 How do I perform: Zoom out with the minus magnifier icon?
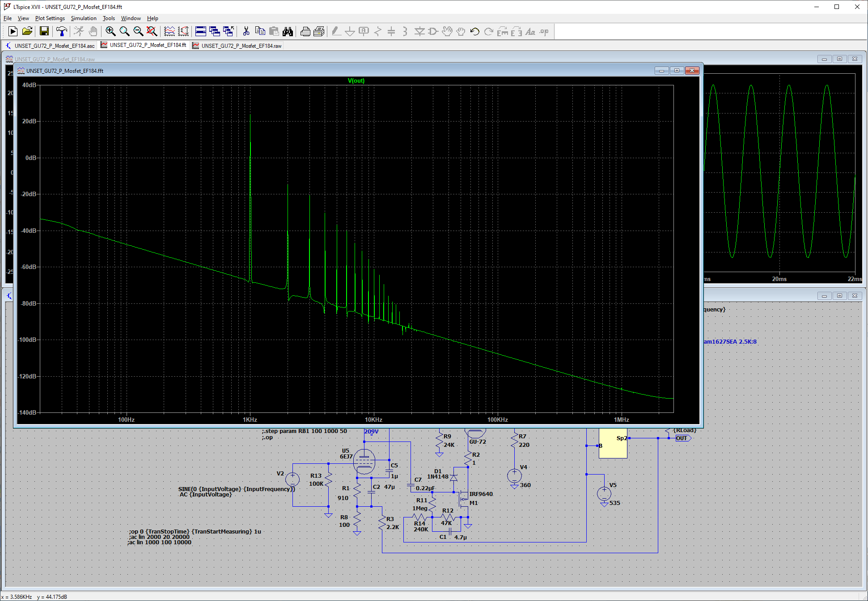pos(138,31)
